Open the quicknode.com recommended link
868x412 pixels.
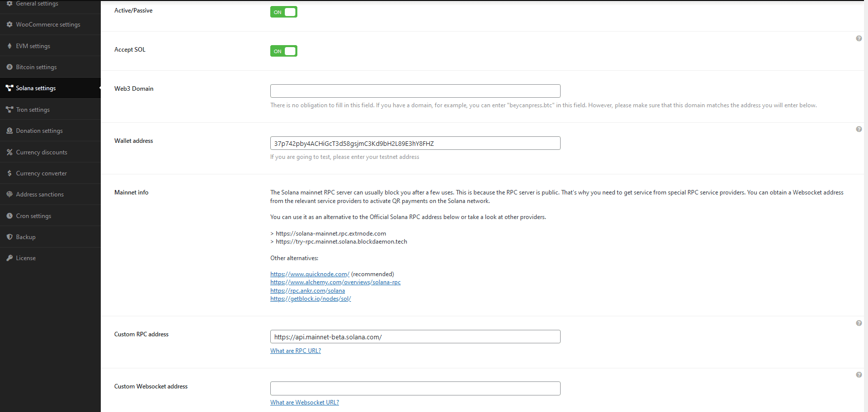[x=309, y=274]
